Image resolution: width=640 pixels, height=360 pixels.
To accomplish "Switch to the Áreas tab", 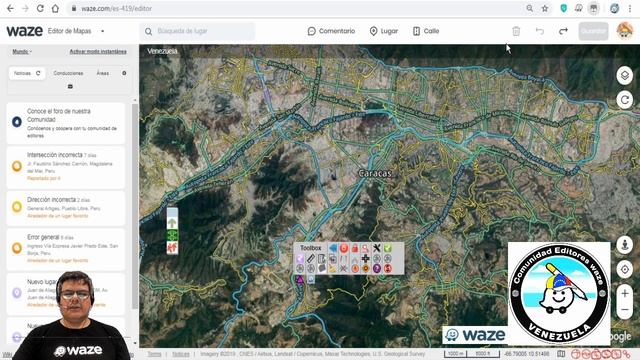I will [102, 73].
